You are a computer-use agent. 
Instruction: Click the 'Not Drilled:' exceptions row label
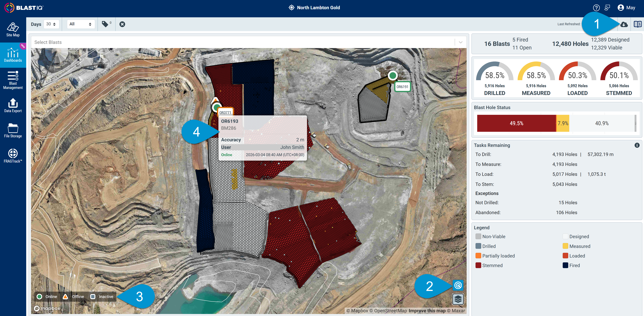[x=487, y=203]
